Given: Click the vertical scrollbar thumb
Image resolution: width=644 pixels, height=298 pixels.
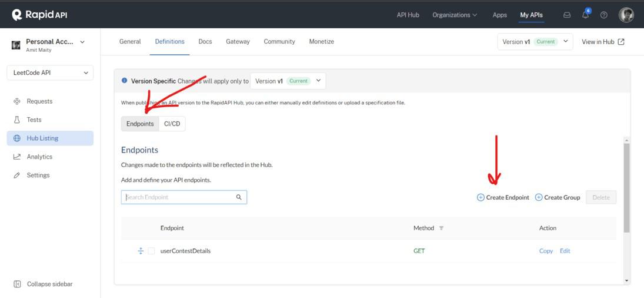Looking at the screenshot, I should coord(626,188).
